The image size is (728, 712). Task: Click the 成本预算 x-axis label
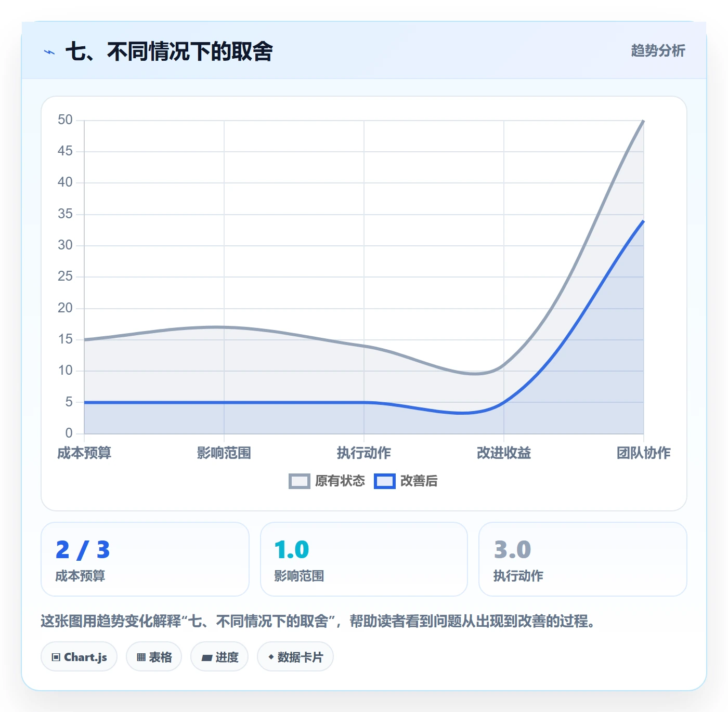coord(84,453)
